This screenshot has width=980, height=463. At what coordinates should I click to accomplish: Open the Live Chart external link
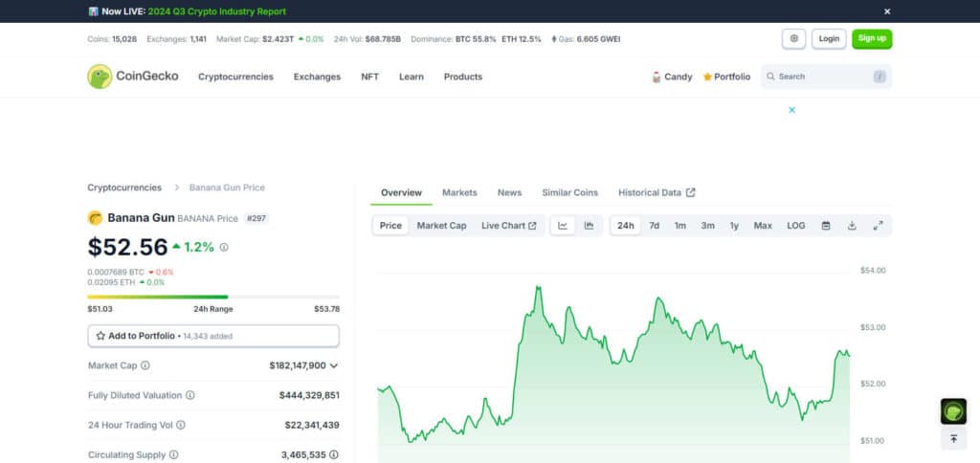pos(509,226)
